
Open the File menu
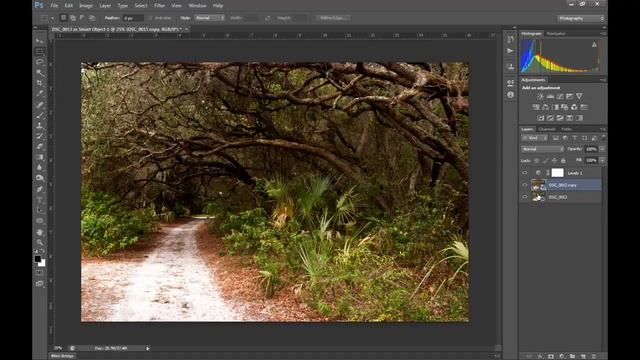[x=54, y=6]
